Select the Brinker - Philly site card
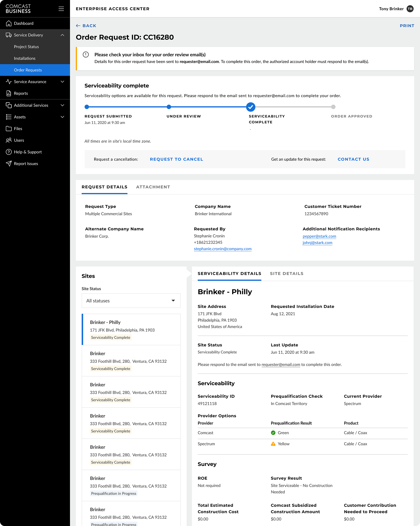The height and width of the screenshot is (526, 420). click(131, 329)
